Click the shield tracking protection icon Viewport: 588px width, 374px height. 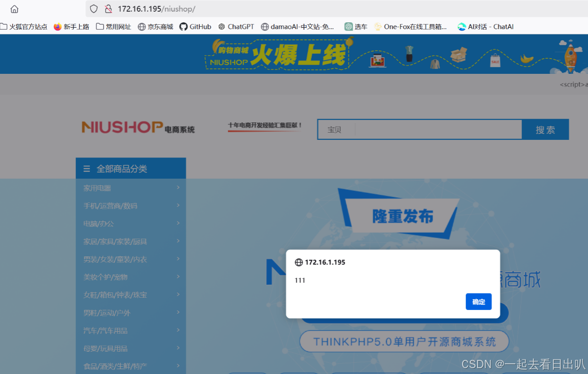pyautogui.click(x=94, y=9)
